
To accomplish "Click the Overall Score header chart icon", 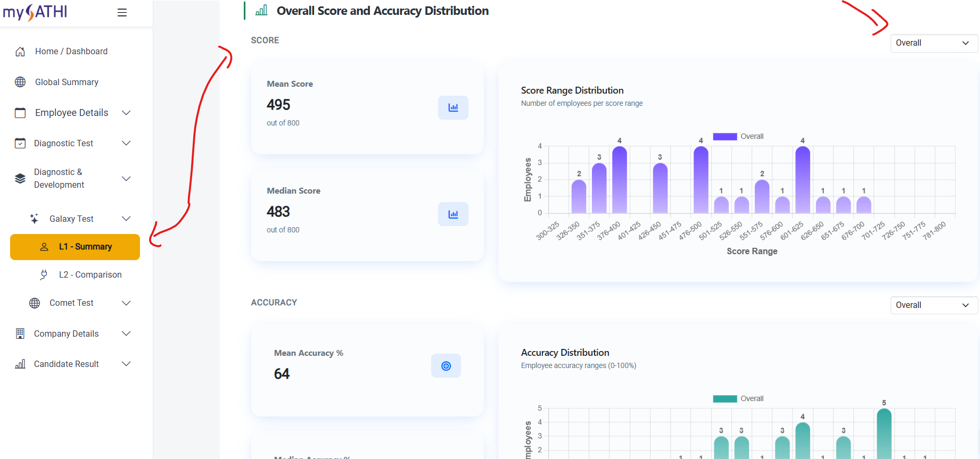I will coord(261,10).
